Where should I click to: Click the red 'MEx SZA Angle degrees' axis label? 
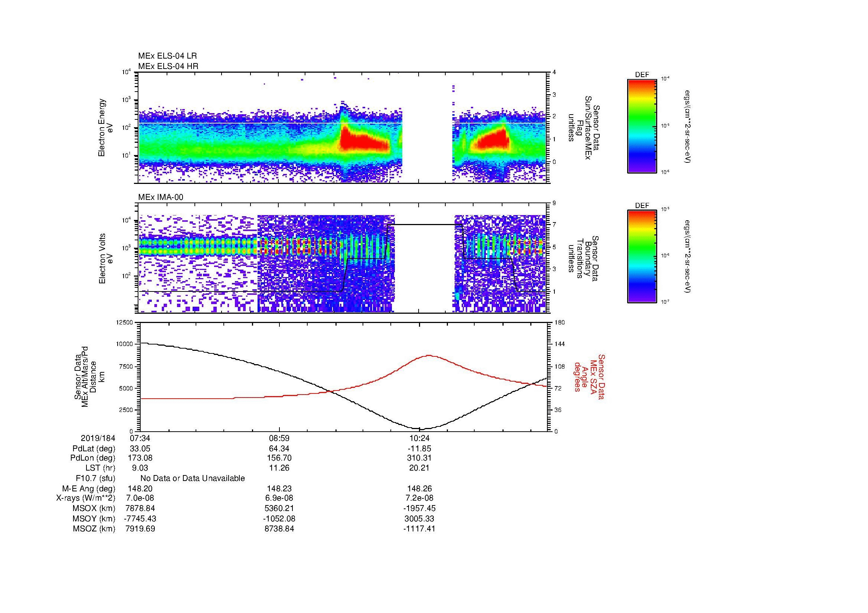[x=589, y=377]
